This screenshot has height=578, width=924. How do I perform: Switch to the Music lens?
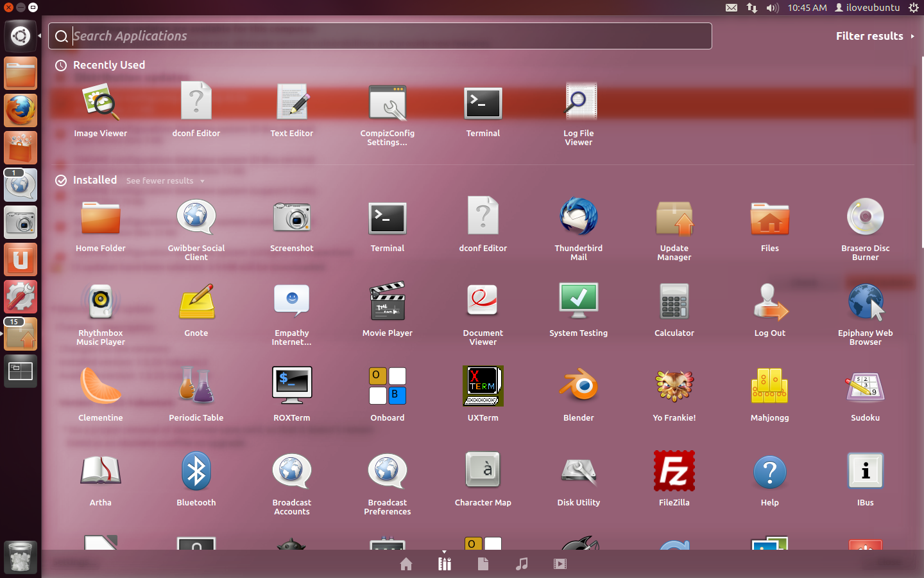(x=522, y=564)
